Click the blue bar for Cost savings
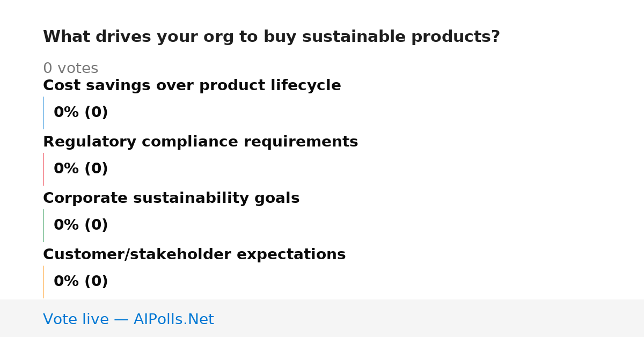The width and height of the screenshot is (644, 337). (43, 113)
